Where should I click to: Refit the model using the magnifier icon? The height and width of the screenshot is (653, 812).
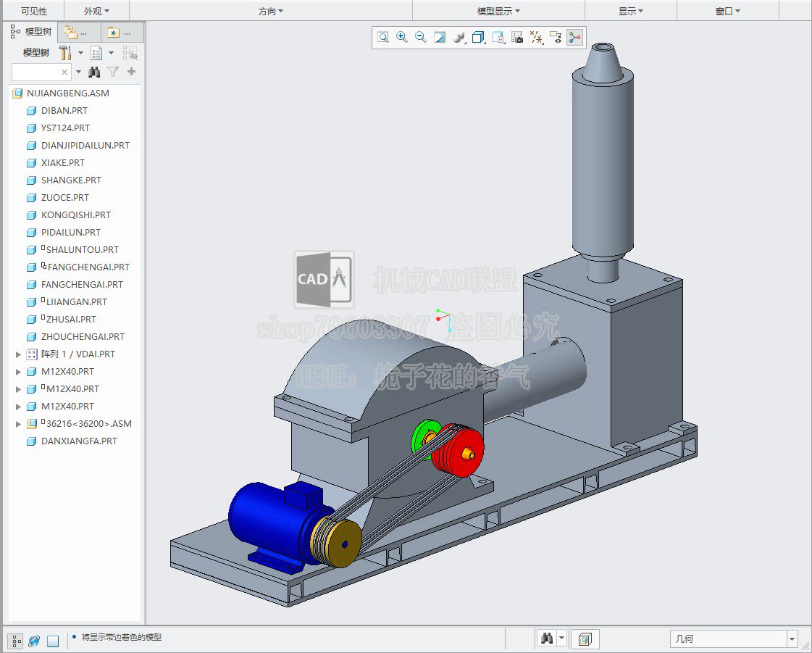point(382,37)
